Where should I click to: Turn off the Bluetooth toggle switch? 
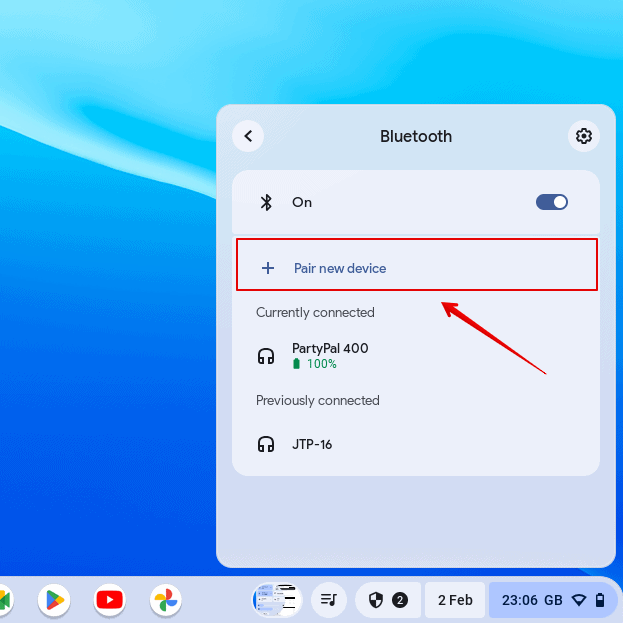click(552, 202)
